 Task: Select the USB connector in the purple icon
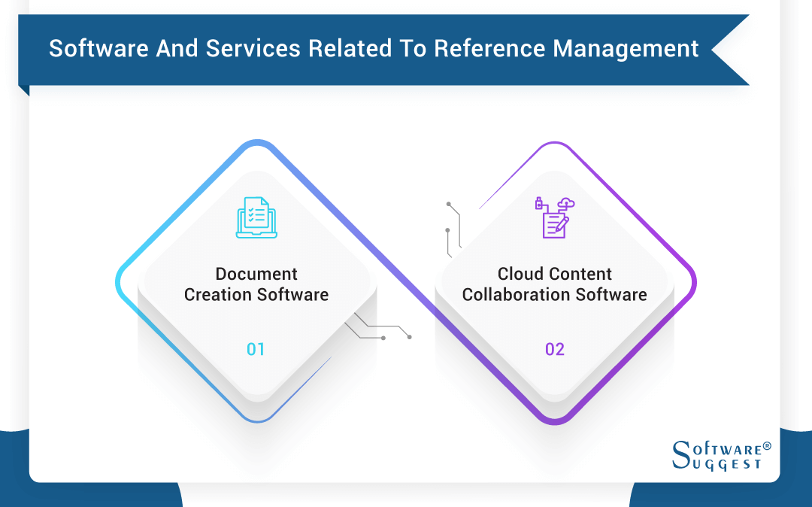(x=540, y=205)
